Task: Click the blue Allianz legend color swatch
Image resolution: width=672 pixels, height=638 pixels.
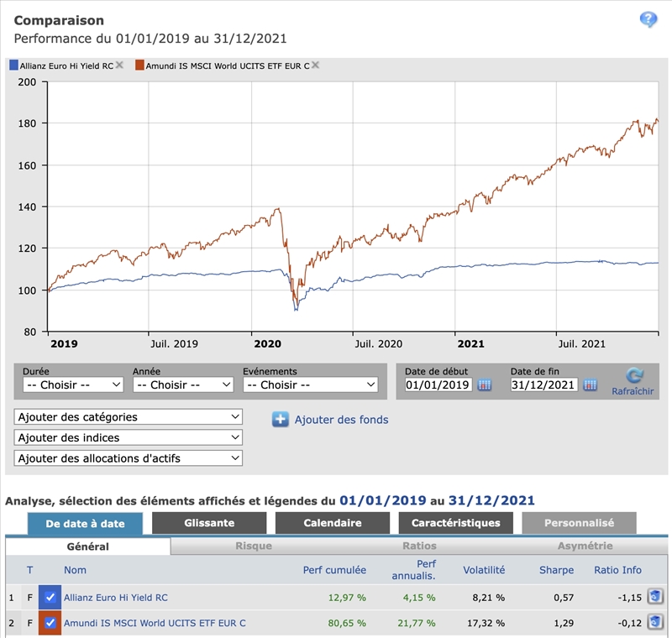Action: tap(13, 65)
